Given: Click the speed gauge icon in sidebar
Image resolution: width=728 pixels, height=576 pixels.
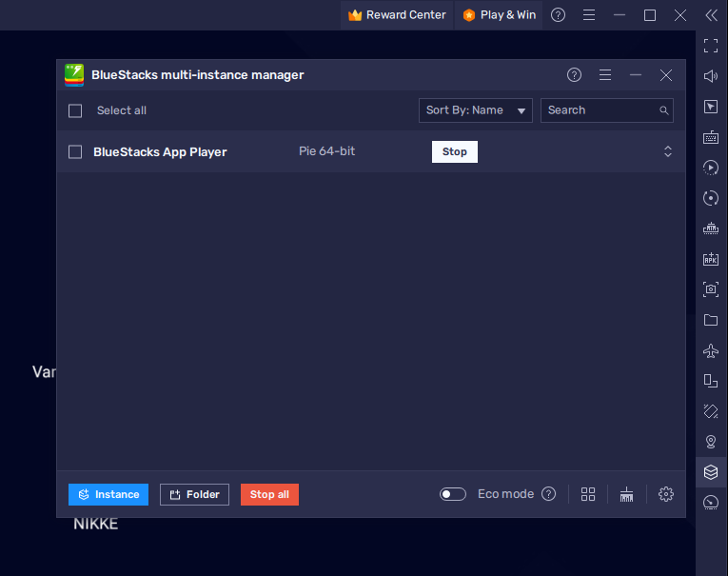Looking at the screenshot, I should 711,503.
